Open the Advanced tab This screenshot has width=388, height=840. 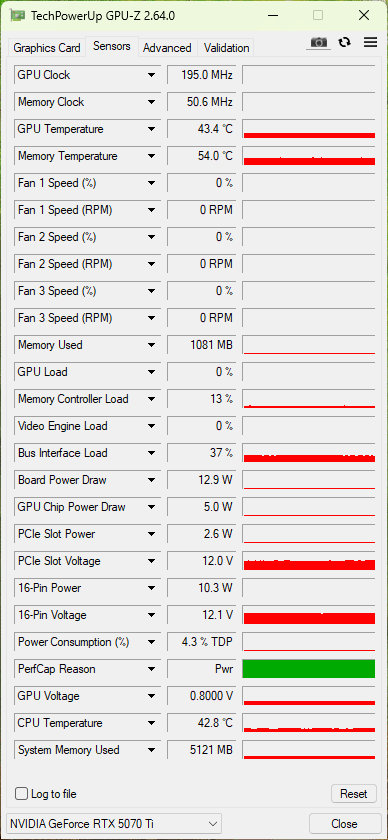167,48
